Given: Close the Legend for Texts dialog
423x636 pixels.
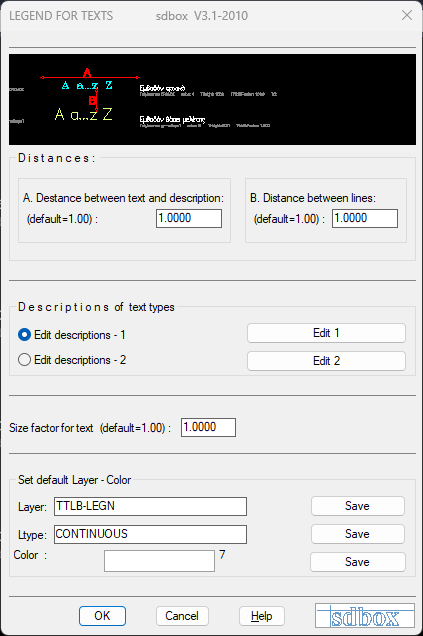Looking at the screenshot, I should 407,15.
